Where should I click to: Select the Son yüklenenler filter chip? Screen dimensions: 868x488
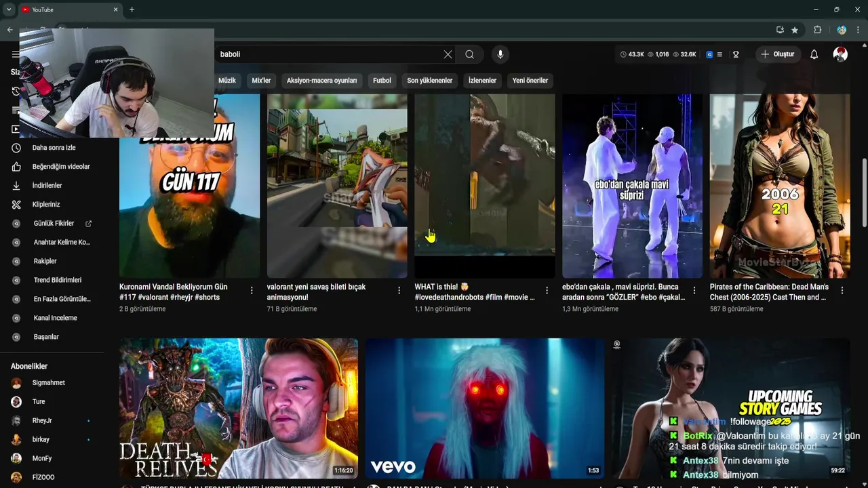[430, 81]
